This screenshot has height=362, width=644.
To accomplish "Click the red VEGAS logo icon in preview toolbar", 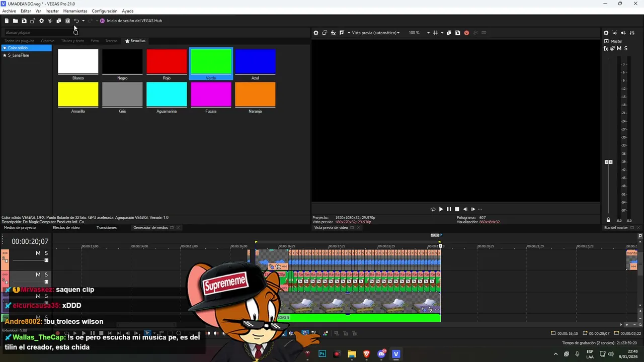I will pos(466,33).
